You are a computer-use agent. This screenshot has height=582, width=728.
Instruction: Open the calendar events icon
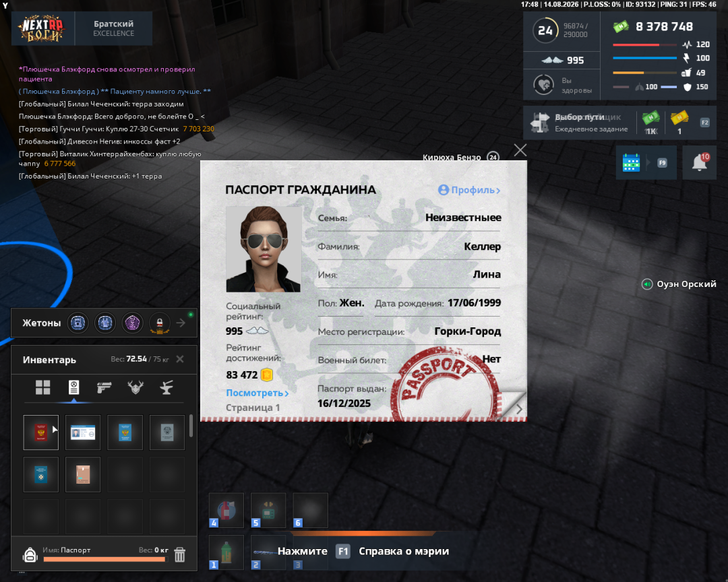tap(631, 163)
